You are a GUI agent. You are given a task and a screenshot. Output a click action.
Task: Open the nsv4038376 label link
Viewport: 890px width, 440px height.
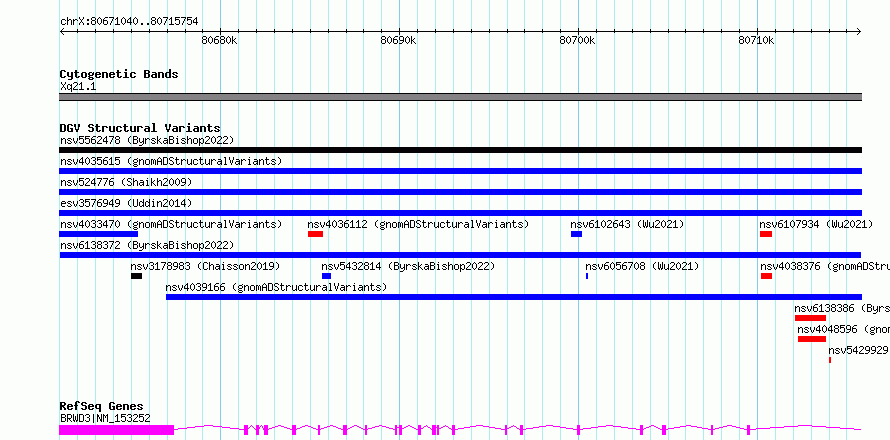[825, 266]
